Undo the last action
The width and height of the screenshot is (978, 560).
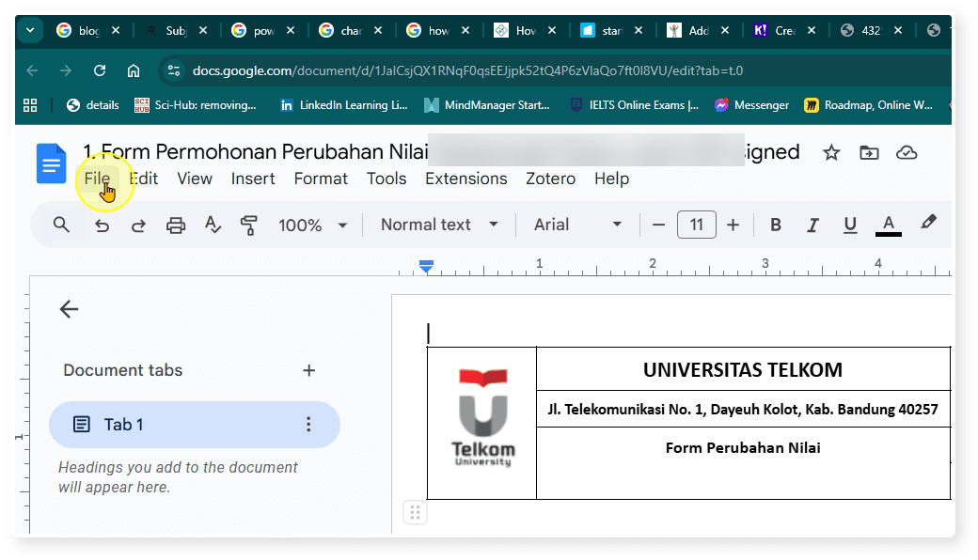102,226
